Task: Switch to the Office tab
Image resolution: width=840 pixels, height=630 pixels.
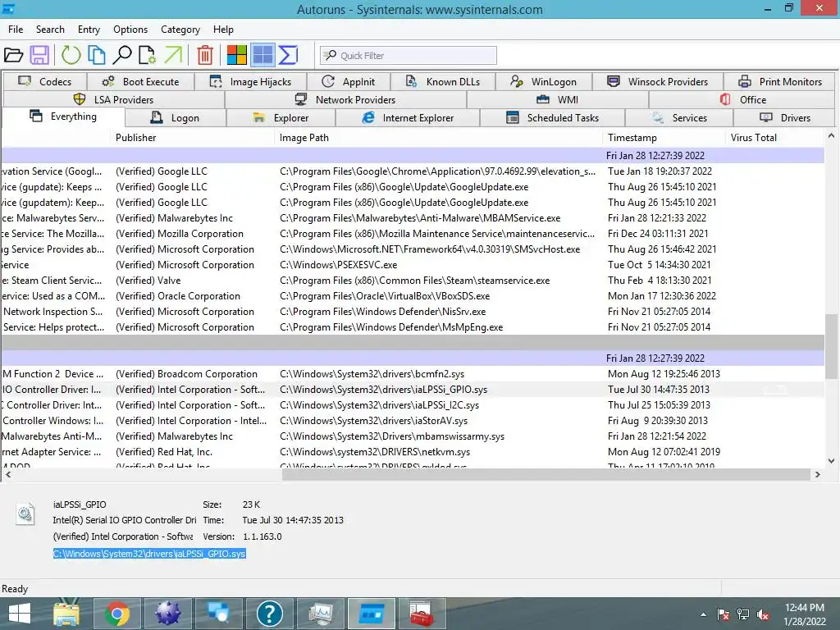Action: click(742, 99)
